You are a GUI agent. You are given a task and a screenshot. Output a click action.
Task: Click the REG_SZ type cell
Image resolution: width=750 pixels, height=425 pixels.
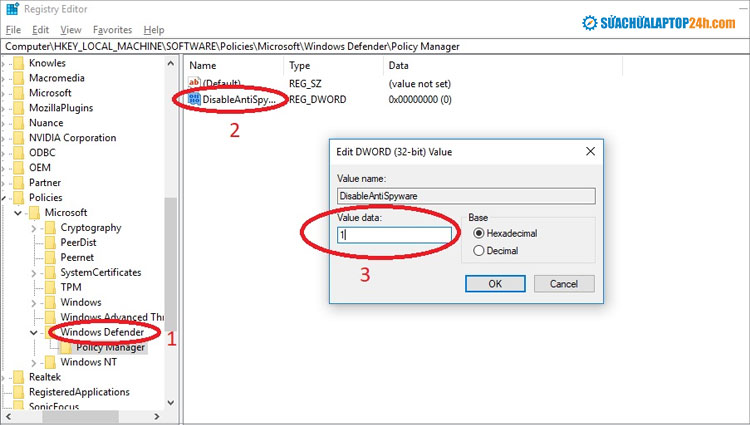coord(305,84)
